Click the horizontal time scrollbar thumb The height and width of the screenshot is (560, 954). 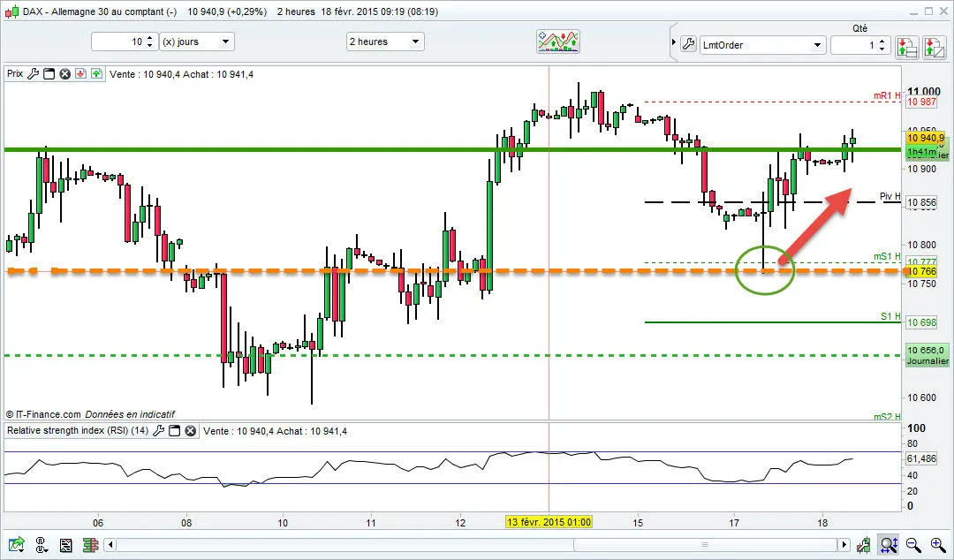tap(705, 544)
